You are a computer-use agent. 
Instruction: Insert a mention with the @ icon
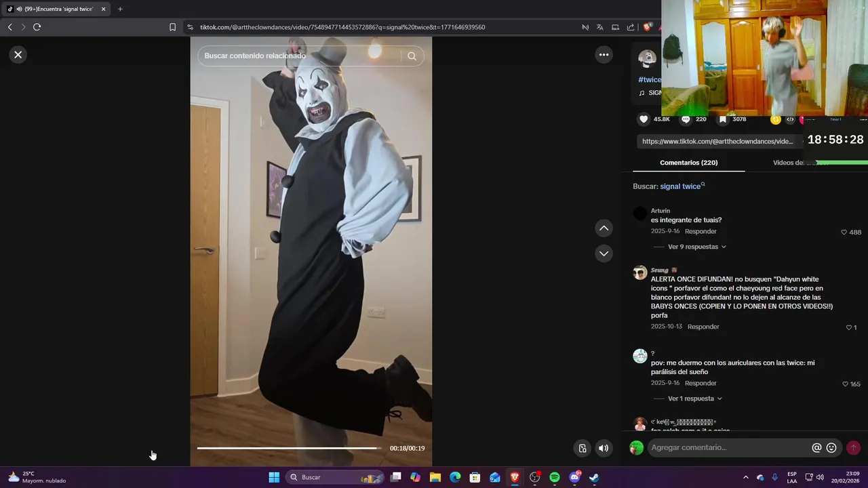[816, 448]
